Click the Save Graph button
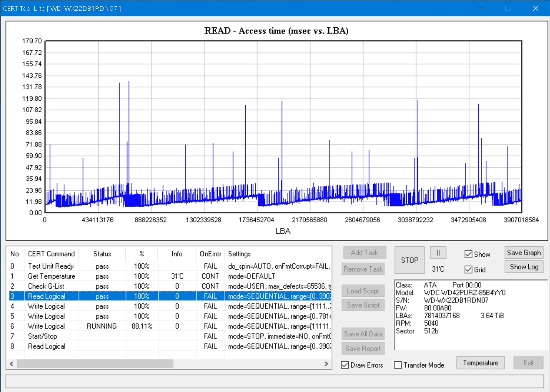Image resolution: width=550 pixels, height=392 pixels. tap(523, 252)
